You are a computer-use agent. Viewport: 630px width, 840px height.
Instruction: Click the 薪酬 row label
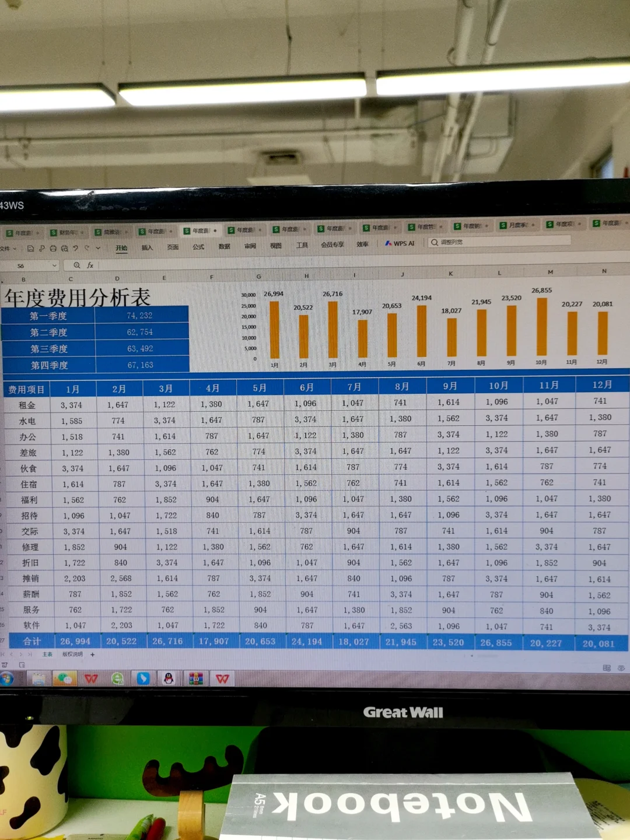tap(30, 594)
